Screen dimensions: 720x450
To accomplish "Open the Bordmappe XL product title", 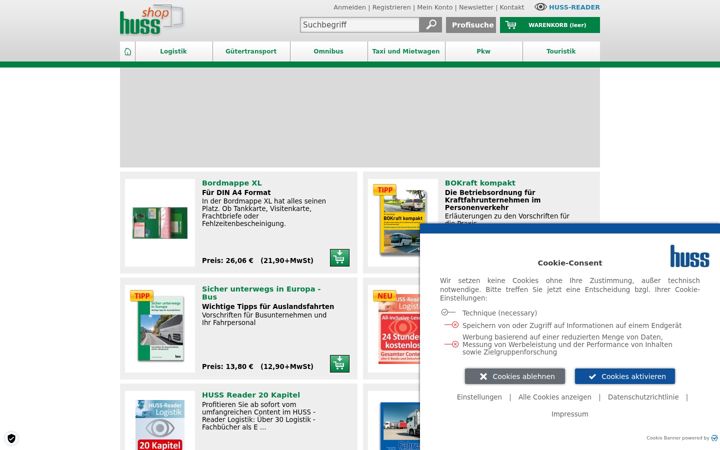I will click(231, 183).
